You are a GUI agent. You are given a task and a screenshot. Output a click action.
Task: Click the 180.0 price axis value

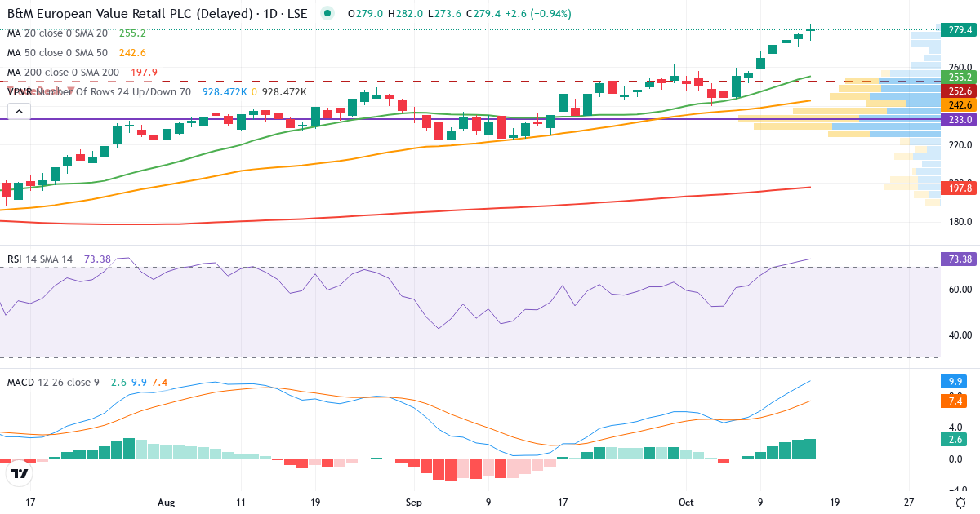click(959, 222)
